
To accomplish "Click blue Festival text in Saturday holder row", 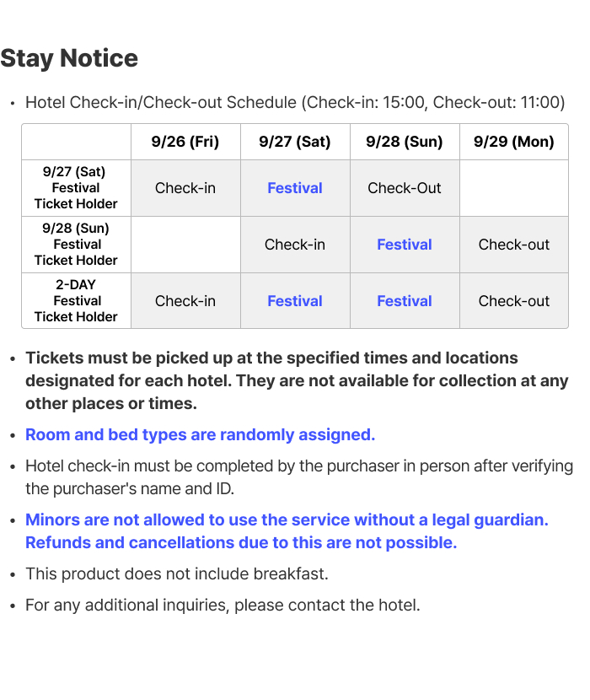I will [294, 188].
